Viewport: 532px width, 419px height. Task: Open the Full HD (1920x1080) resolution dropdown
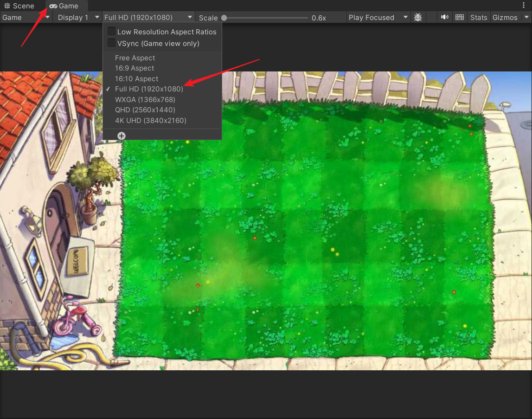click(148, 17)
